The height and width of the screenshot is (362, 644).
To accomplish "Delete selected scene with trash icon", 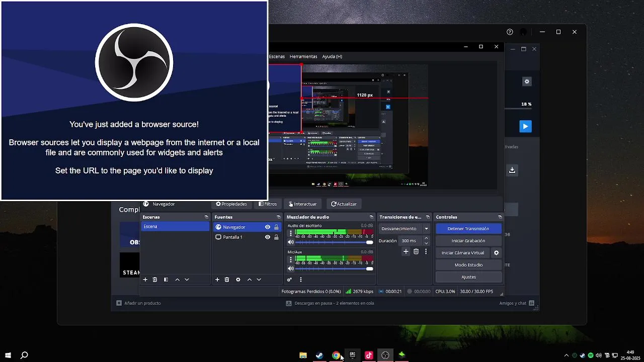I will [x=155, y=280].
